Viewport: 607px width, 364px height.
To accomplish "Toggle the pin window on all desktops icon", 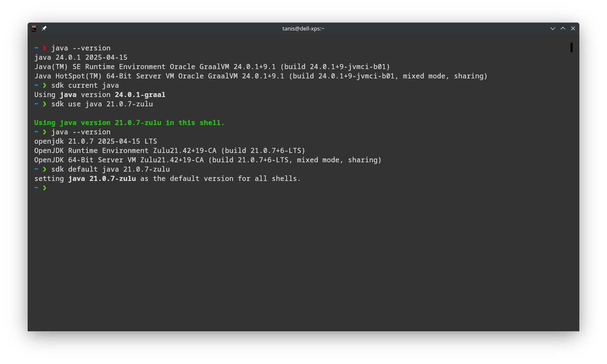I will (x=44, y=28).
